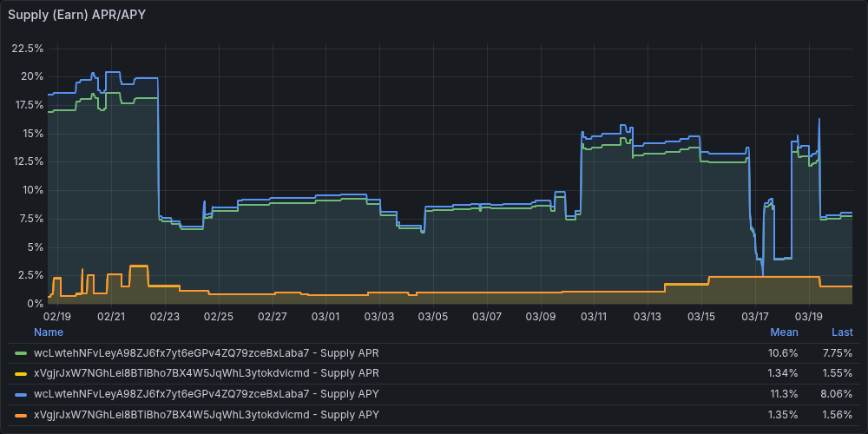Click the 02/19 date axis label
Image resolution: width=868 pixels, height=434 pixels.
tap(57, 317)
